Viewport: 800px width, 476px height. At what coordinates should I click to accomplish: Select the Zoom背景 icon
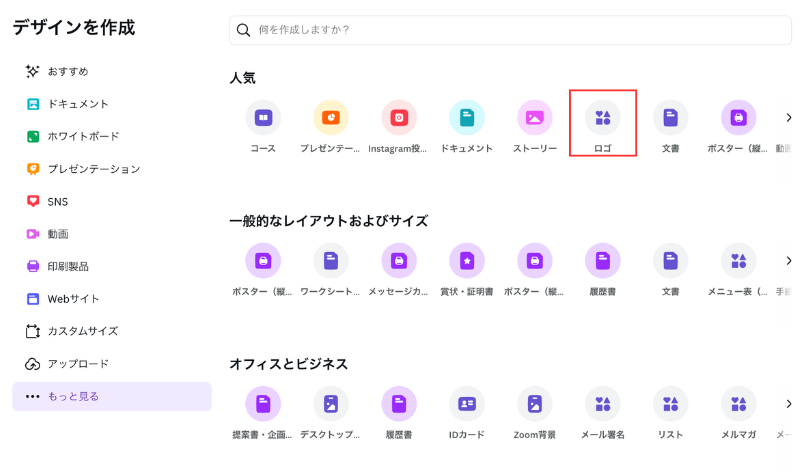point(535,404)
